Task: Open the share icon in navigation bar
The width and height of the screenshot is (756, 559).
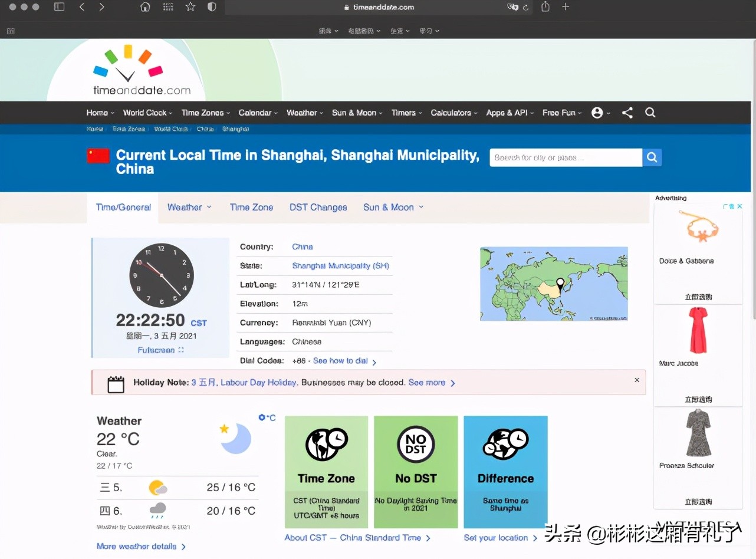Action: tap(627, 113)
